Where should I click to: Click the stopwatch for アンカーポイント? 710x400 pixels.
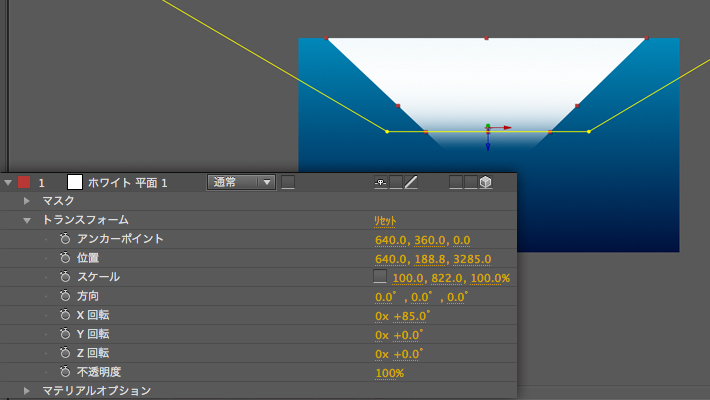point(65,239)
